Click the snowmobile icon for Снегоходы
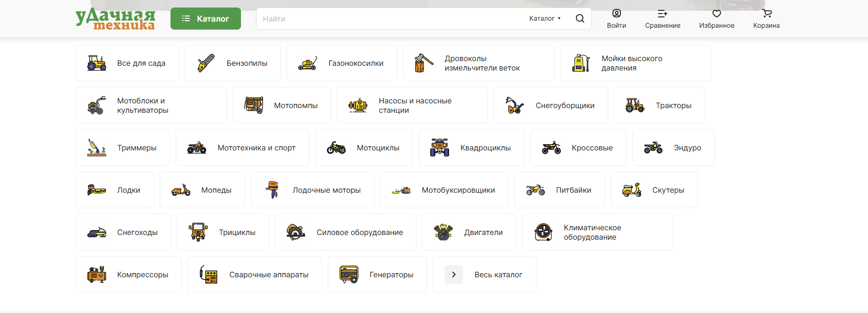 click(x=97, y=232)
